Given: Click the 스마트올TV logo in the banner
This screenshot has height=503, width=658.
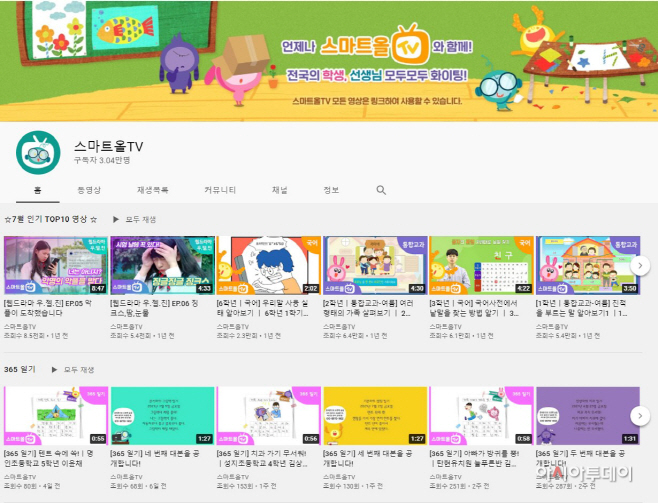Looking at the screenshot, I should click(375, 45).
